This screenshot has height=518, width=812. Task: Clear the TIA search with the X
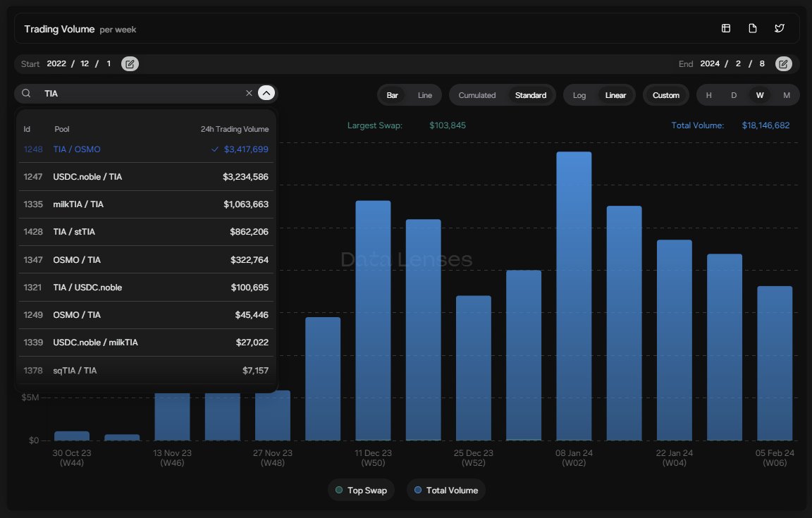coord(249,93)
